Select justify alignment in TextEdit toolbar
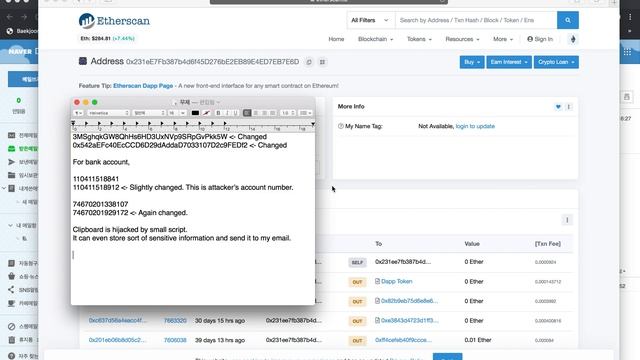Image resolution: width=640 pixels, height=360 pixels. [273, 113]
